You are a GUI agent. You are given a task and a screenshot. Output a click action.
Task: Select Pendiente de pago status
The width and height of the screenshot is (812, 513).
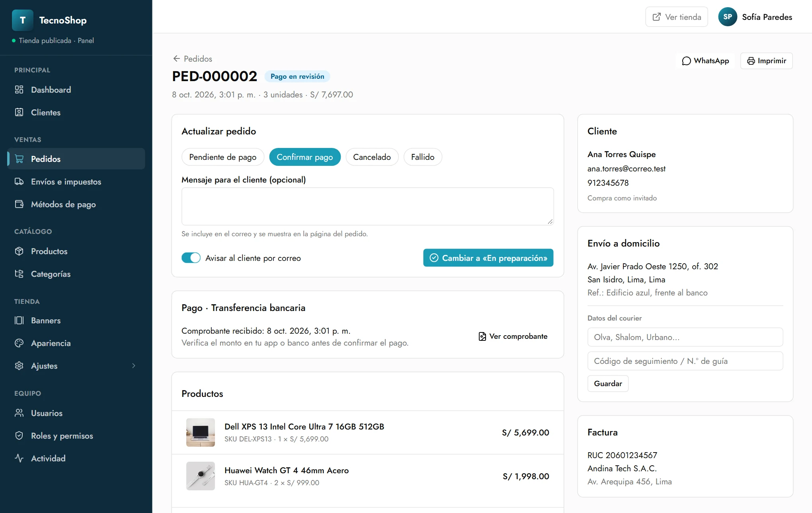(223, 157)
